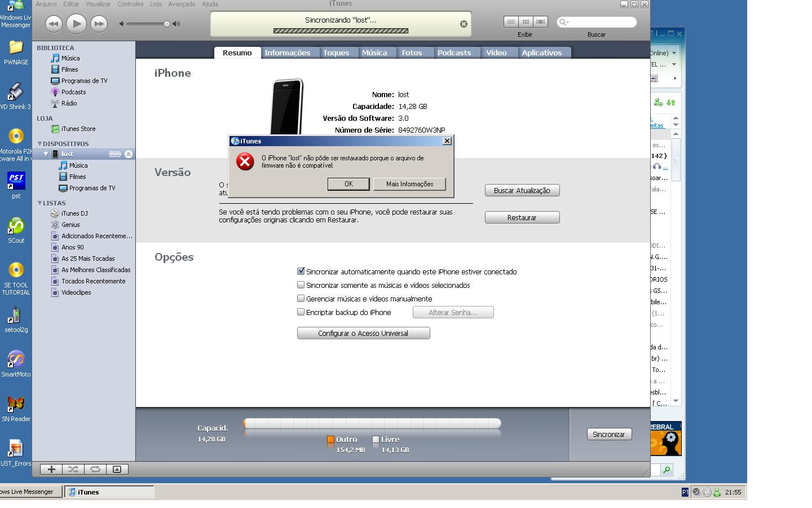
Task: Toggle shuffle mode
Action: [73, 469]
